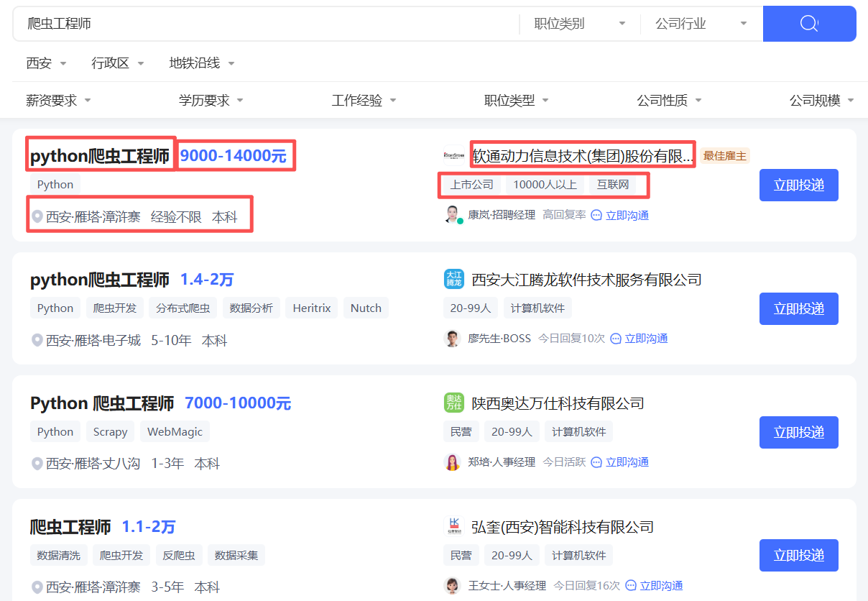Viewport: 868px width, 601px height.
Task: Click the keyword search input field
Action: point(251,24)
